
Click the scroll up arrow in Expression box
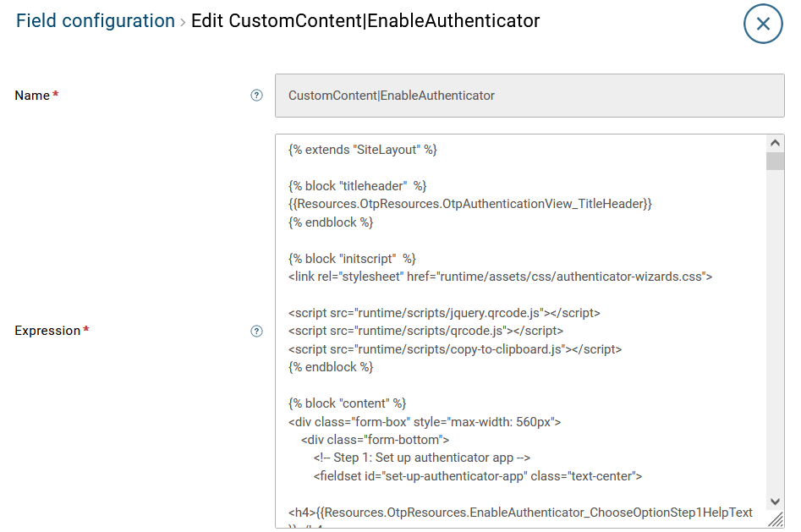pyautogui.click(x=775, y=143)
